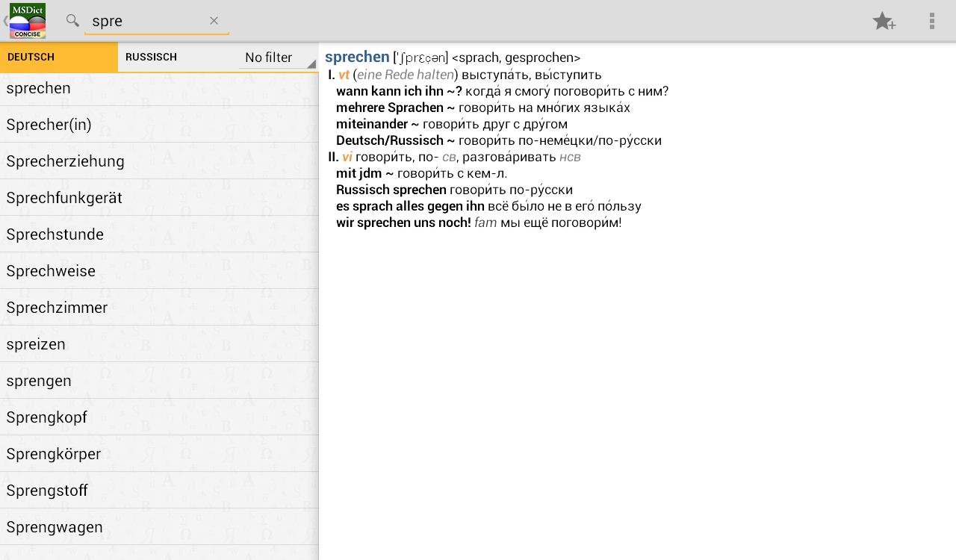
Task: Select the "spreizen" list item
Action: [159, 344]
